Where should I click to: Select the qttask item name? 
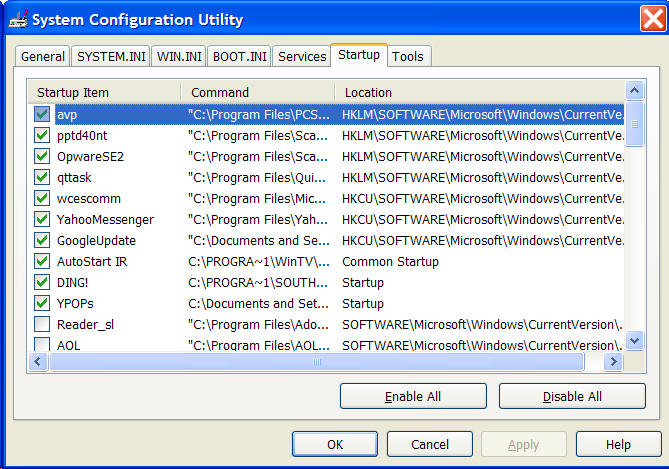[74, 178]
